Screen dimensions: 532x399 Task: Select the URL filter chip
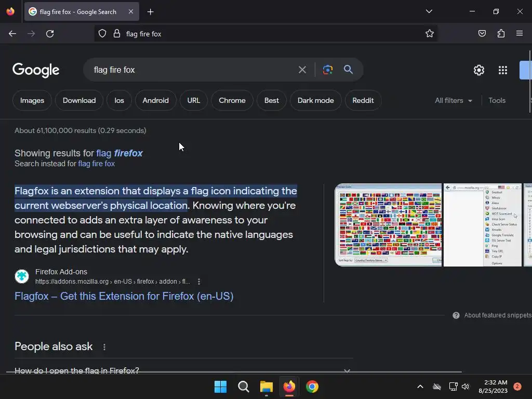click(194, 100)
